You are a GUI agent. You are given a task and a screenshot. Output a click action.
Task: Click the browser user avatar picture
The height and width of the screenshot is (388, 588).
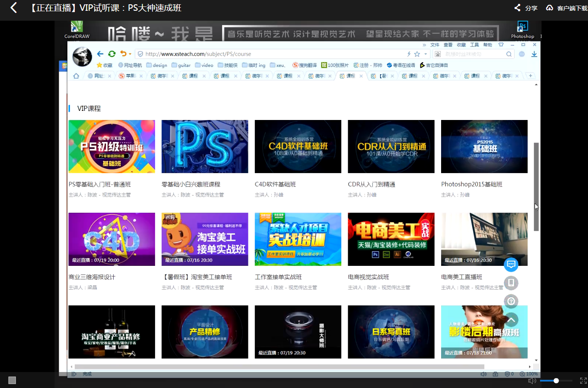pyautogui.click(x=82, y=57)
